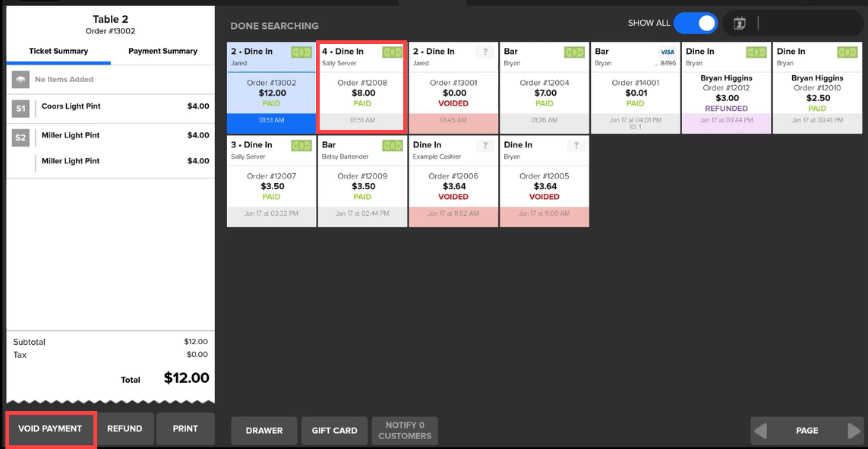This screenshot has height=449, width=868.
Task: Click the cash icon on Order #12004
Action: pyautogui.click(x=574, y=52)
